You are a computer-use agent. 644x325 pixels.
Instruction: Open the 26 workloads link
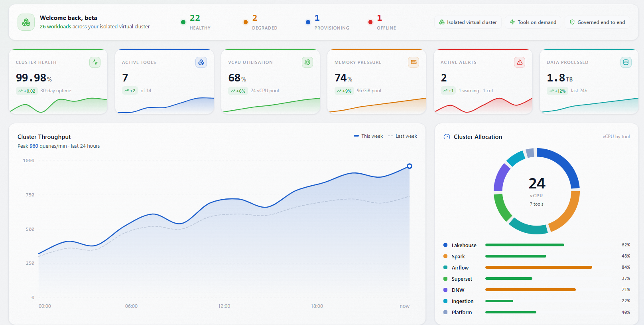[x=55, y=27]
